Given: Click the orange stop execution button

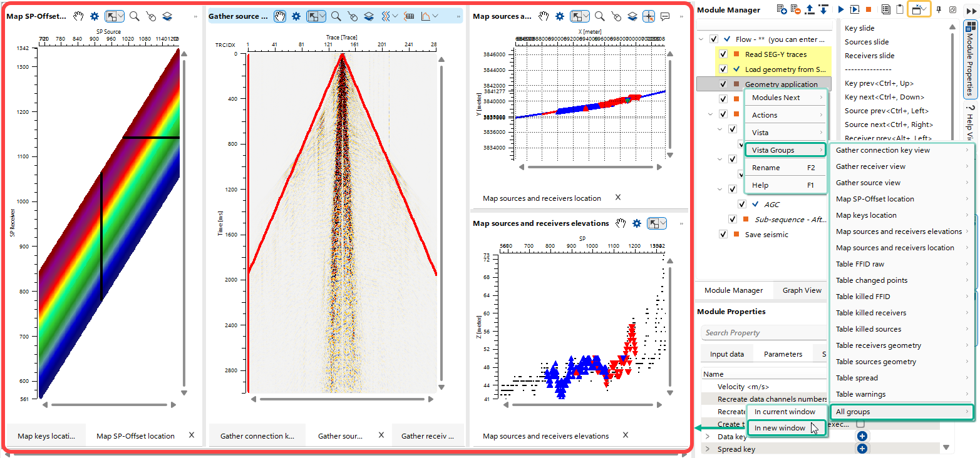Looking at the screenshot, I should 869,9.
